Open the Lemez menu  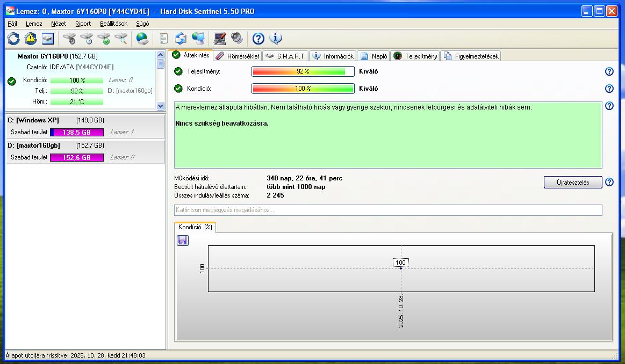click(x=34, y=24)
